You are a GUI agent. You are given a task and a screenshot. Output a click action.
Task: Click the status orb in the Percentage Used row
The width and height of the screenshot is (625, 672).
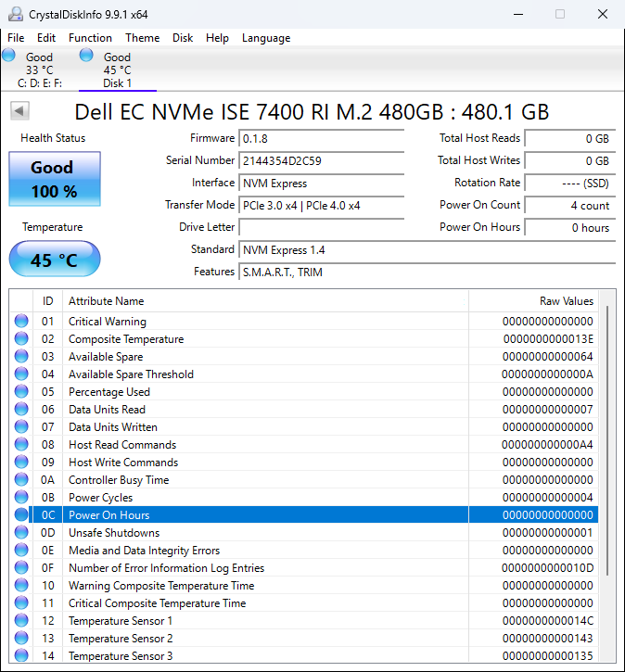[21, 391]
